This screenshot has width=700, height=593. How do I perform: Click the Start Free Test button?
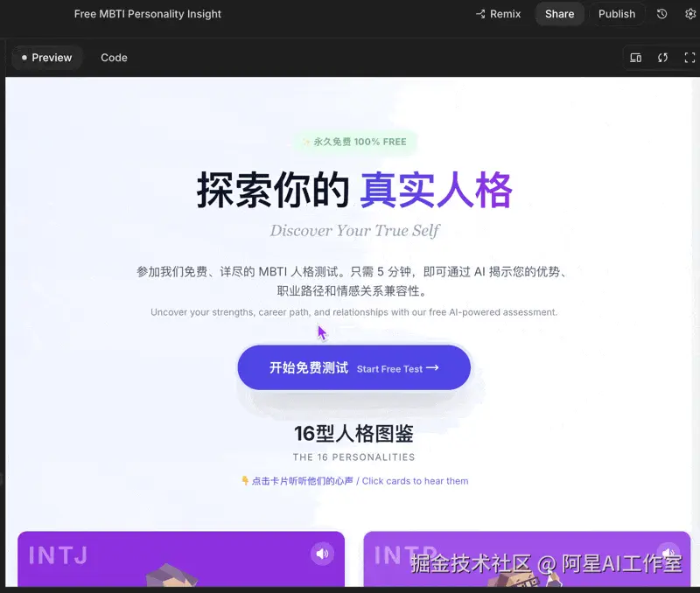pos(354,367)
